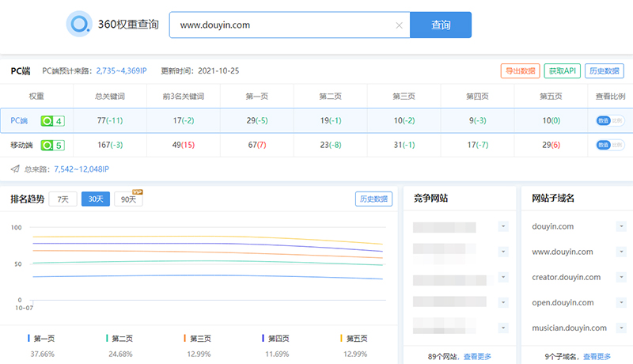Viewport: 633px width, 364px height.
Task: Click mobile top-3 keywords value 49(15)
Action: point(184,145)
